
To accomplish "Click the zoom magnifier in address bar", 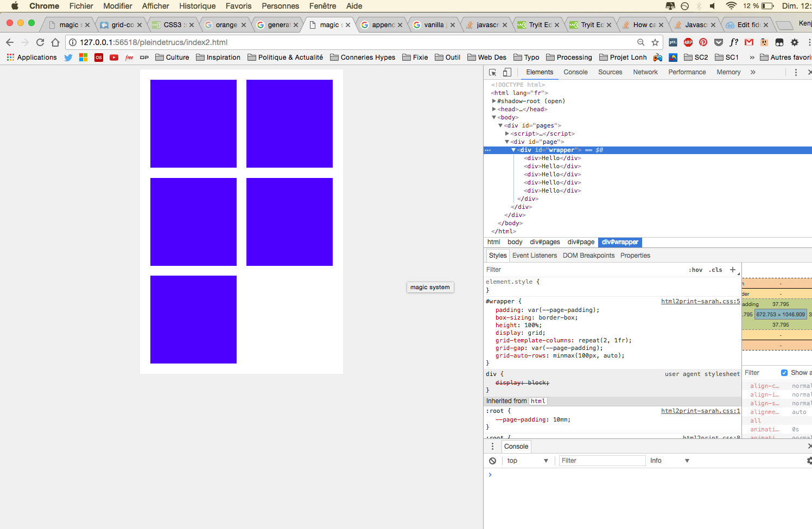I will (641, 42).
